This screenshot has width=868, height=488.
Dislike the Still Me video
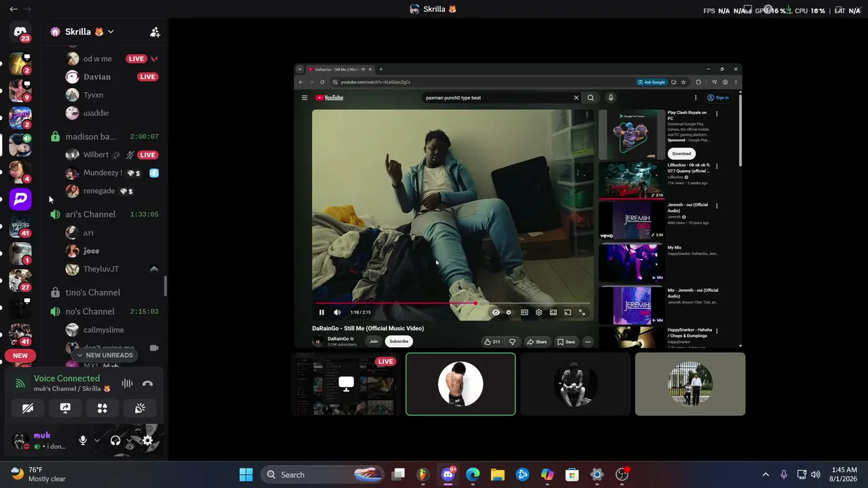tap(512, 342)
